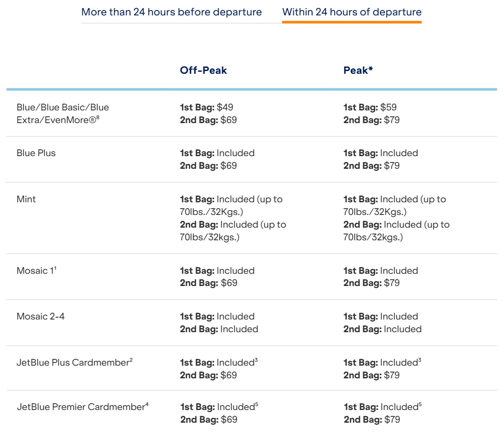
Task: Select the 'Within 24 hours of departure' tab
Action: click(x=352, y=13)
